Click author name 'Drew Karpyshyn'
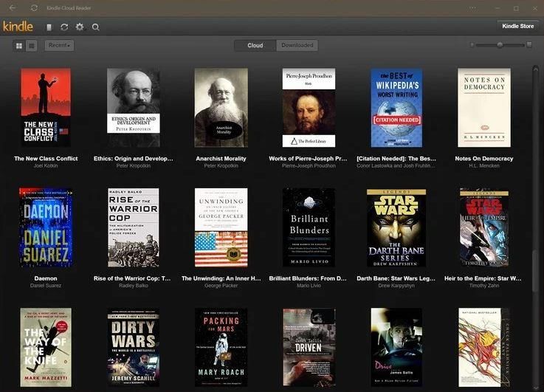The height and width of the screenshot is (392, 544). (396, 286)
